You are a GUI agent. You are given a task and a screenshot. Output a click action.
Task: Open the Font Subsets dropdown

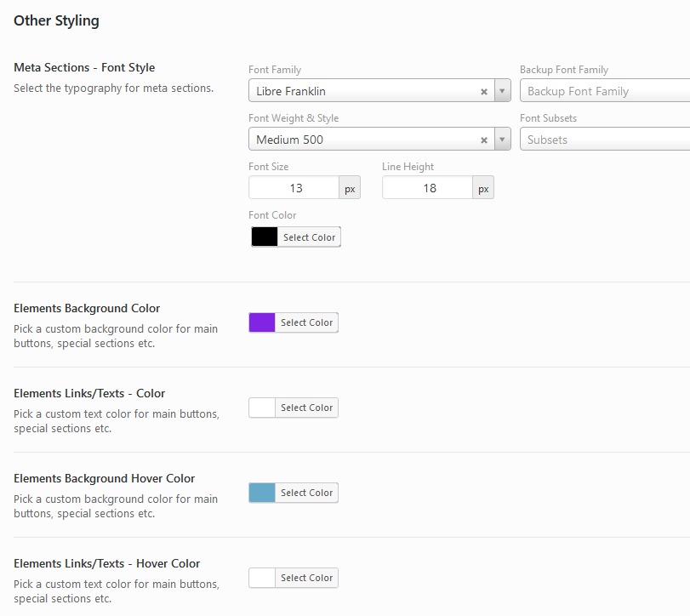coord(605,140)
